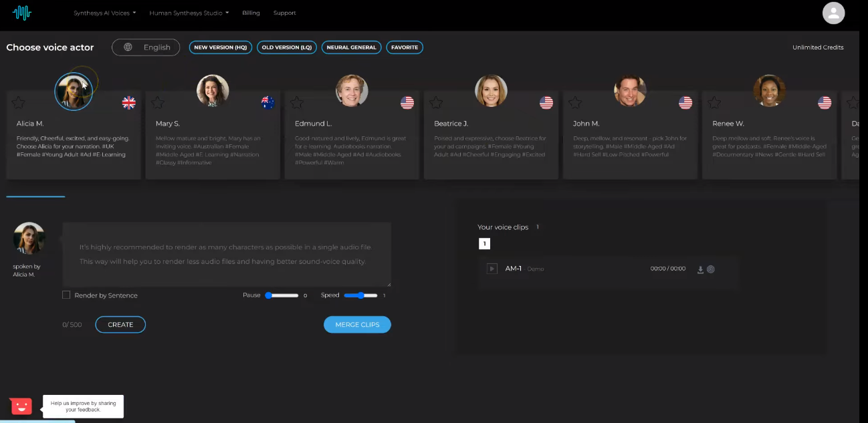868x423 pixels.
Task: Open the Support page
Action: tap(284, 13)
